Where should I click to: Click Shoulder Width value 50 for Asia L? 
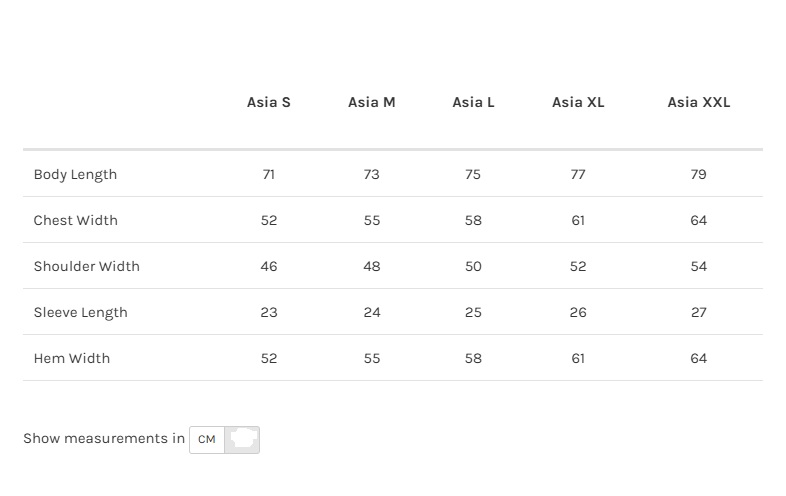tap(473, 266)
